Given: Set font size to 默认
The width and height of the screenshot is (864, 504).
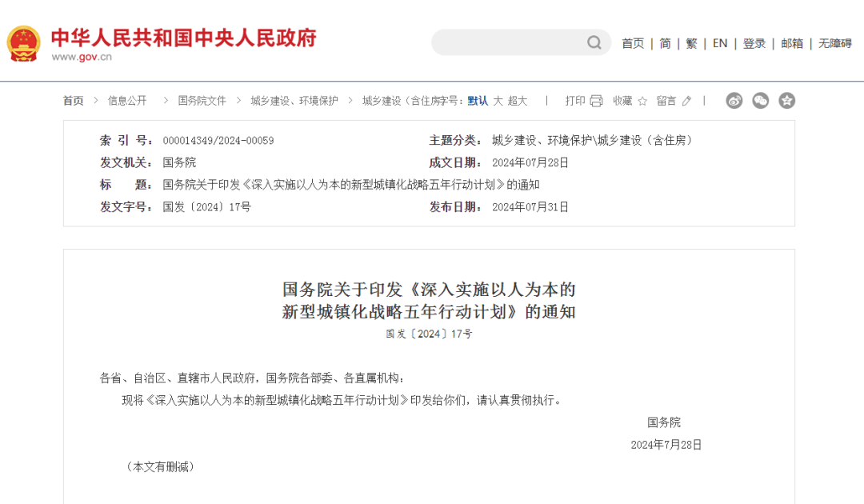Looking at the screenshot, I should tap(478, 101).
